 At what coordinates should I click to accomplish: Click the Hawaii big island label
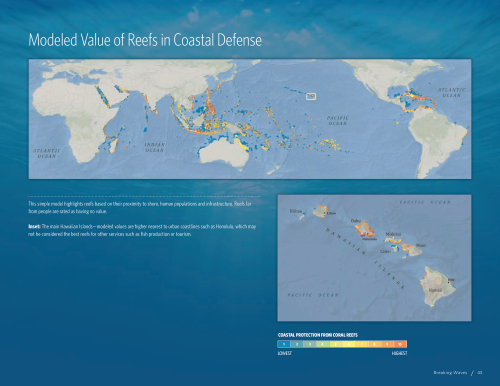435,290
